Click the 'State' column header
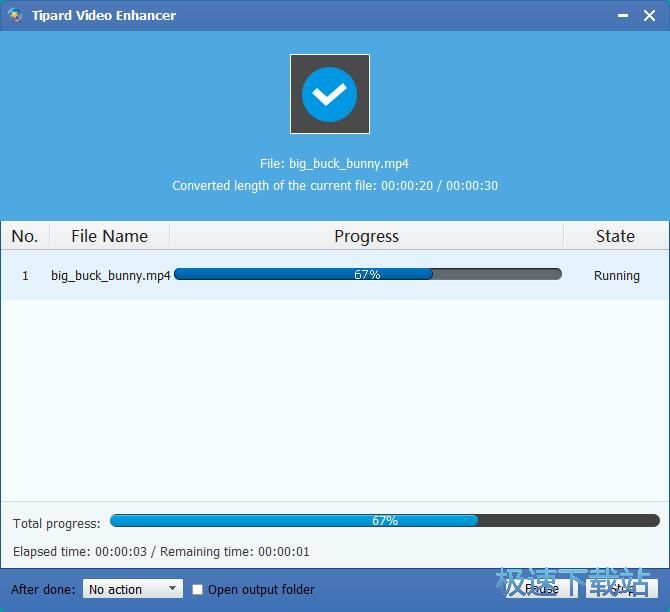 tap(615, 236)
